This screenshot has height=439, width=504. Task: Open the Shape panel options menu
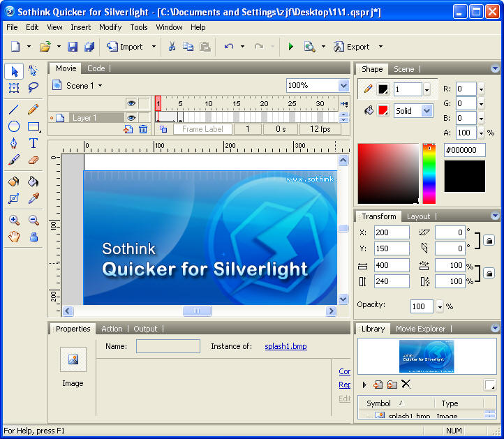[495, 68]
